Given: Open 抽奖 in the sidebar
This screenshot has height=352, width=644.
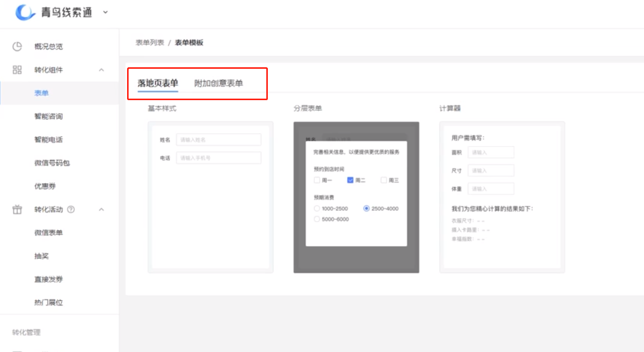Looking at the screenshot, I should click(42, 256).
